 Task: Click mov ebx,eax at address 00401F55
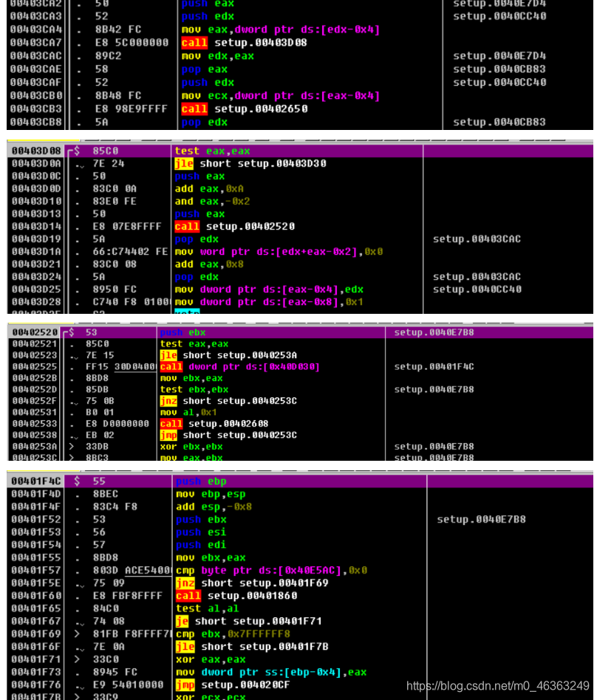211,557
